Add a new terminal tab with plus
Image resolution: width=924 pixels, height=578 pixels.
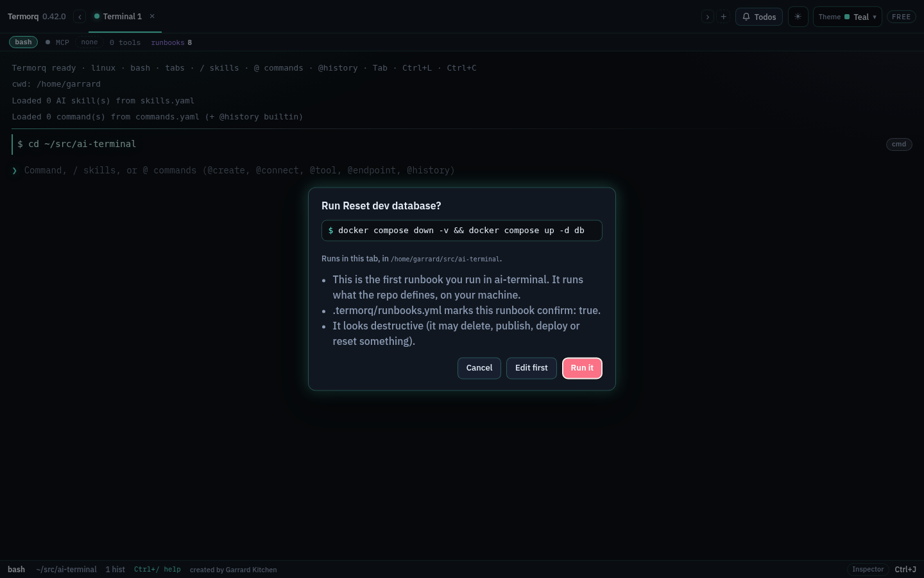click(x=723, y=17)
